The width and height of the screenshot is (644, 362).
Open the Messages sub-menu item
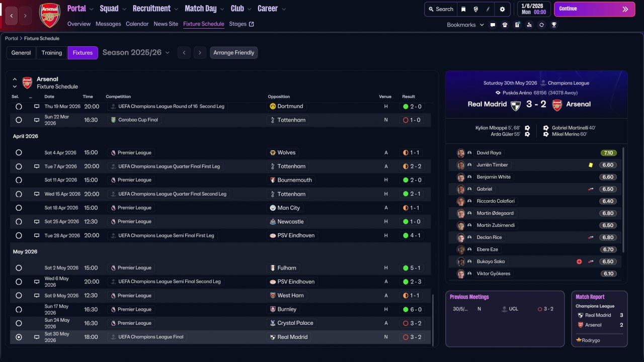[108, 24]
